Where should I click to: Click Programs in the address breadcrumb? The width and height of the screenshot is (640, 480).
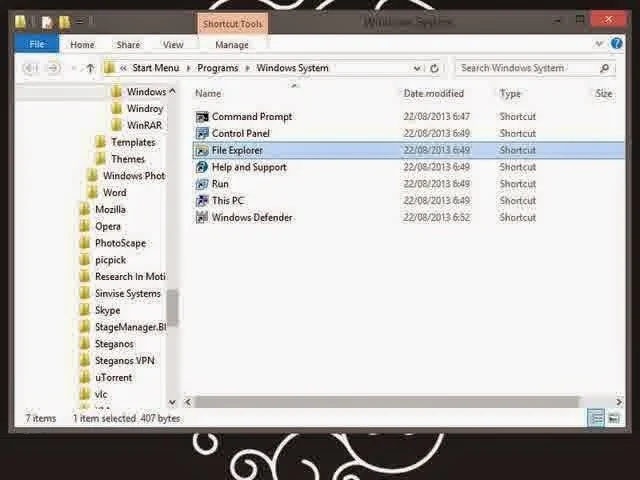[x=218, y=68]
